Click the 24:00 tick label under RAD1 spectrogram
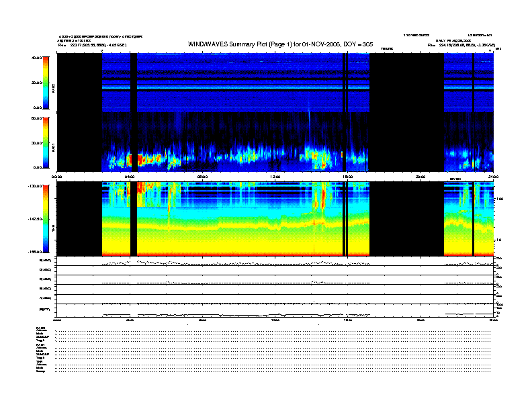 tap(493, 177)
